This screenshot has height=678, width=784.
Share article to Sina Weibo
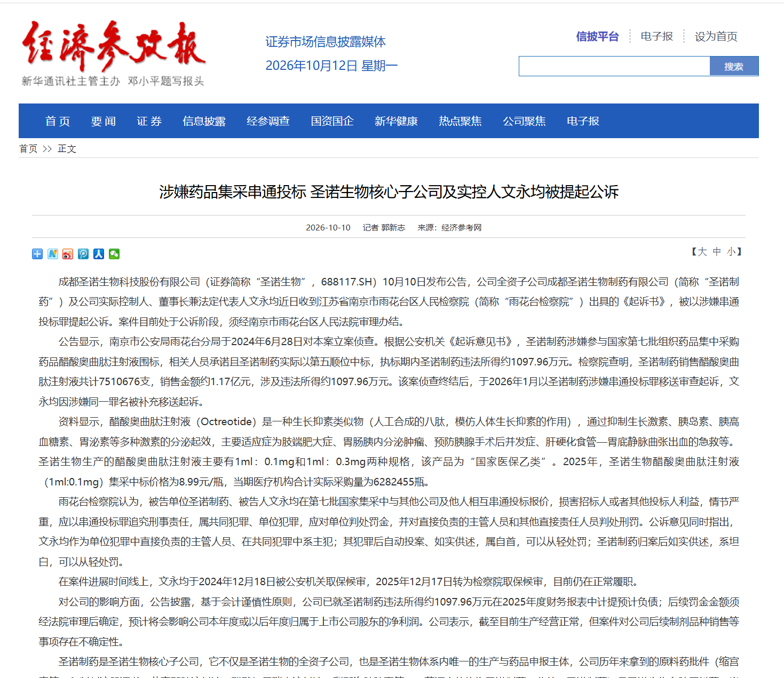68,254
